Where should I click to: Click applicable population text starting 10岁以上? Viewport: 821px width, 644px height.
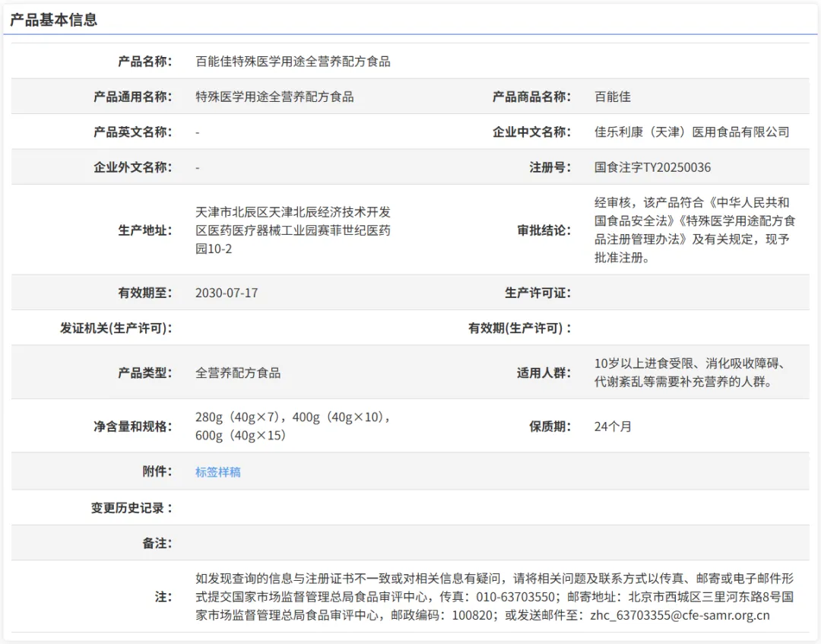[x=689, y=373]
